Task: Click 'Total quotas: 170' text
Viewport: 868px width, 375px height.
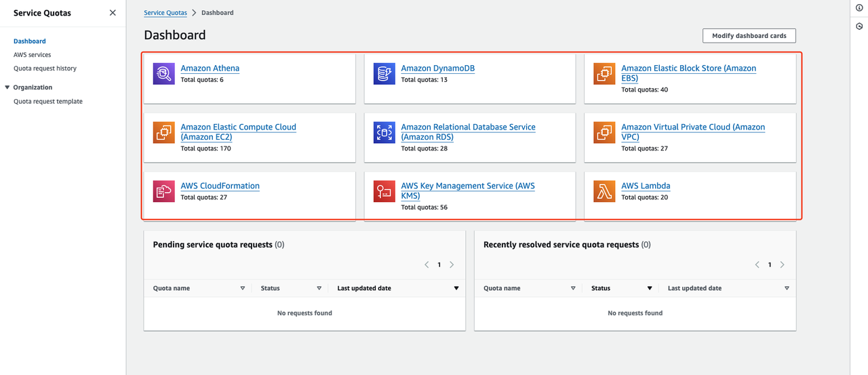Action: pyautogui.click(x=206, y=149)
